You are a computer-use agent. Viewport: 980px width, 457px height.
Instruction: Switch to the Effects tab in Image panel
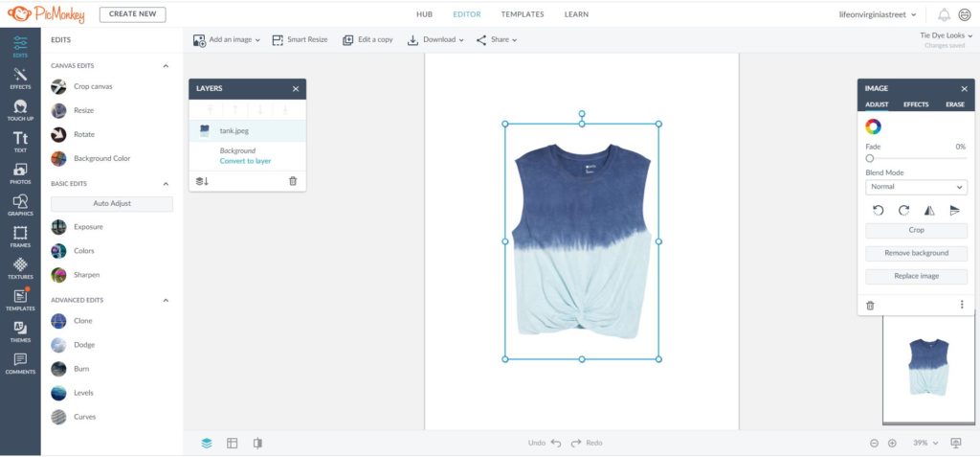pyautogui.click(x=916, y=104)
